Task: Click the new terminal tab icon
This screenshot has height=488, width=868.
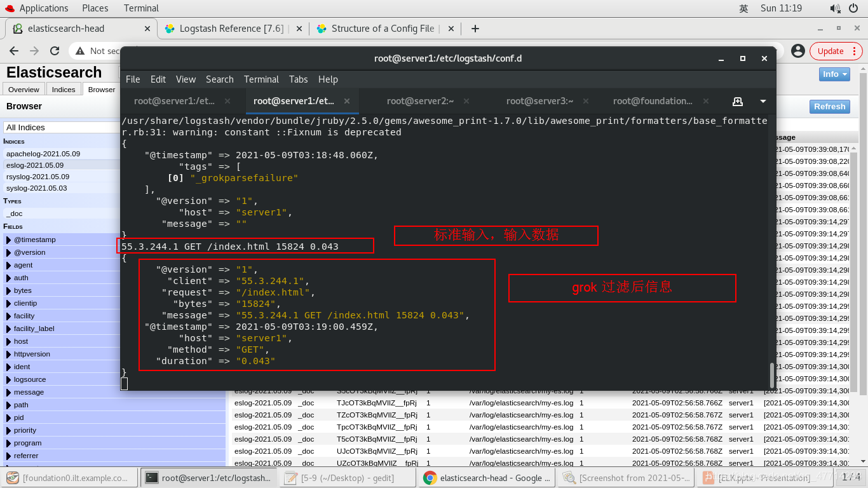Action: tap(738, 101)
